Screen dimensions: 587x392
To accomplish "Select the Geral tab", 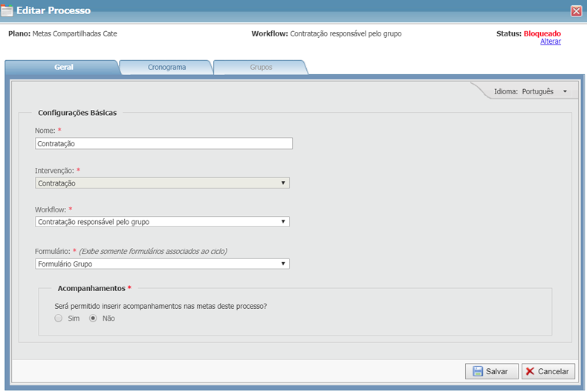I will tap(63, 67).
